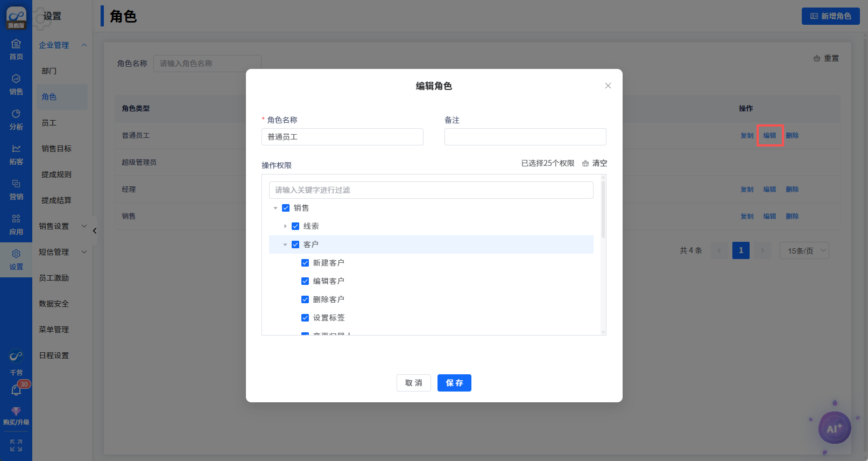The image size is (868, 461).
Task: Open the 15条/页 page size dropdown
Action: pyautogui.click(x=805, y=250)
